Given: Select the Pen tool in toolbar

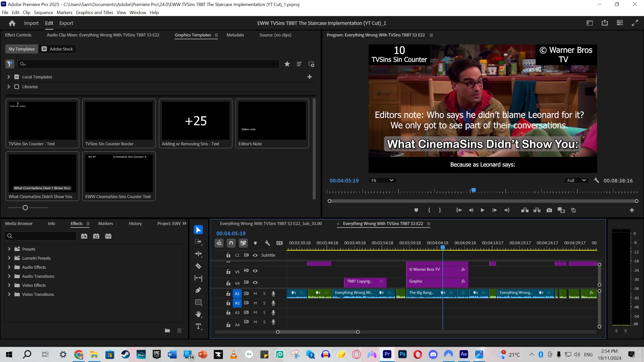Looking at the screenshot, I should (198, 290).
